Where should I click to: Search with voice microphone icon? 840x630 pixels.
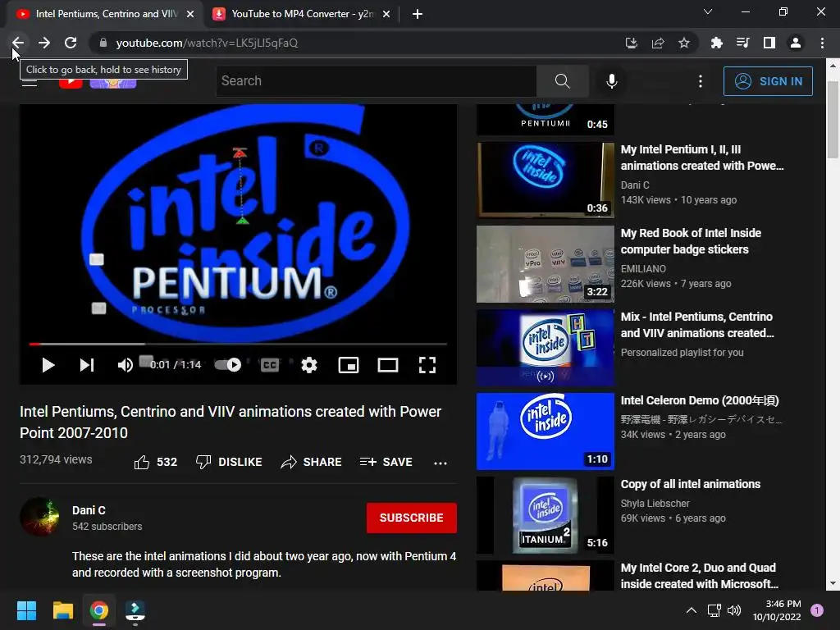pyautogui.click(x=612, y=81)
